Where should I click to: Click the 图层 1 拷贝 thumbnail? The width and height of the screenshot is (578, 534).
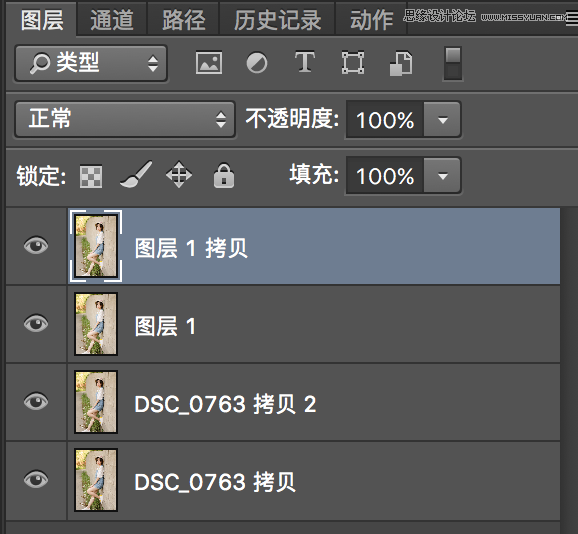[96, 246]
